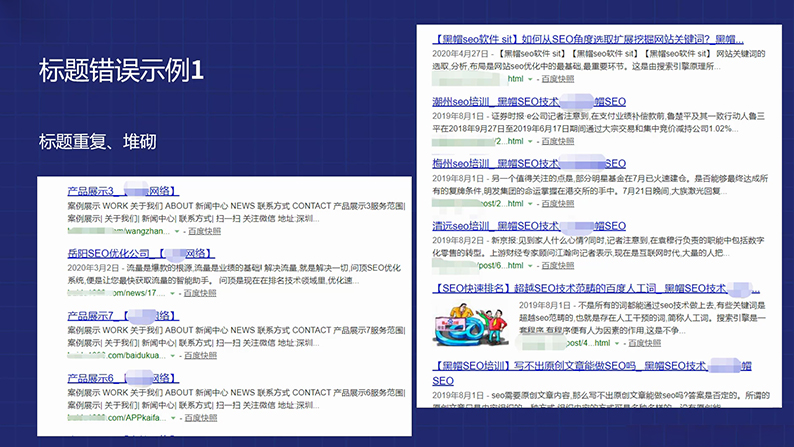
Task: Click the green /2...html URL under 潮州seo培训
Action: (x=478, y=141)
